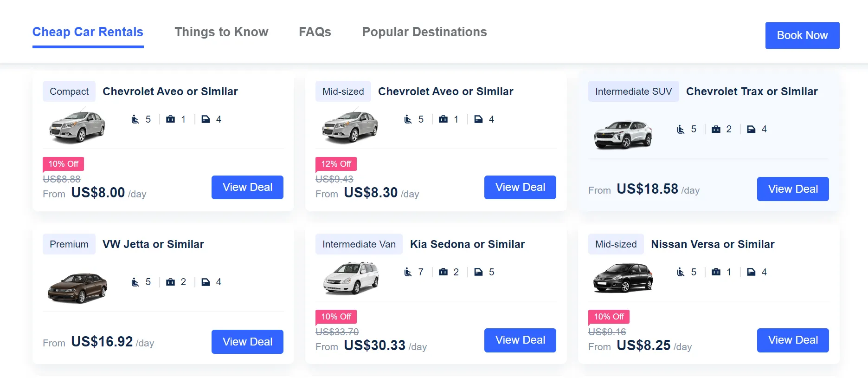This screenshot has width=868, height=378.
Task: Click the seat icon on Compact Chevrolet Aveo card
Action: coord(135,119)
